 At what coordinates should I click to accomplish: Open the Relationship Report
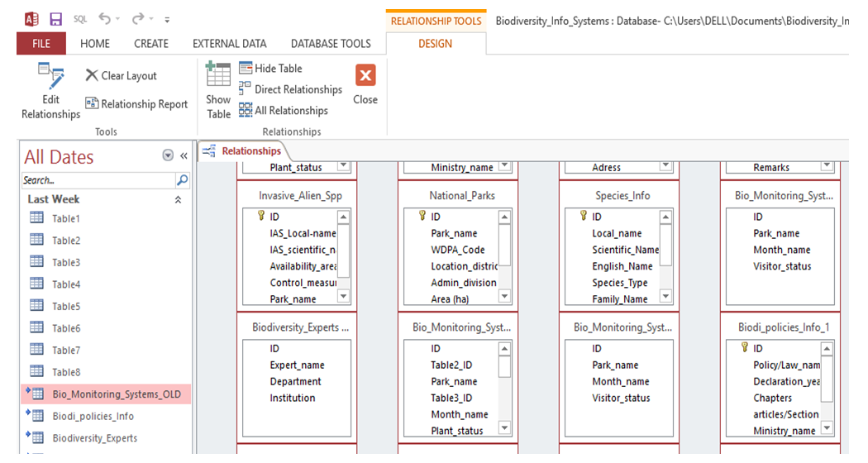pos(136,104)
